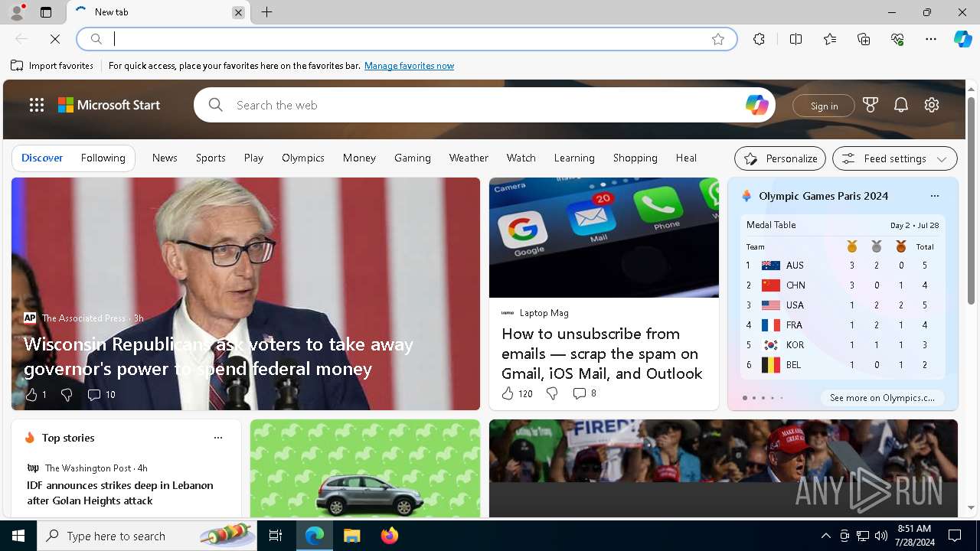Open Wisconsin Republicans headline article
Viewport: 980px width, 551px height.
218,357
